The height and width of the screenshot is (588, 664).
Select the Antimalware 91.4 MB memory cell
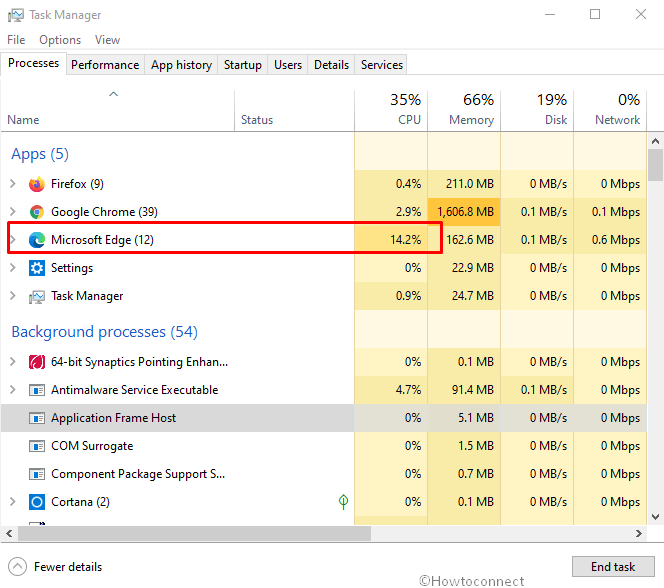[x=464, y=389]
